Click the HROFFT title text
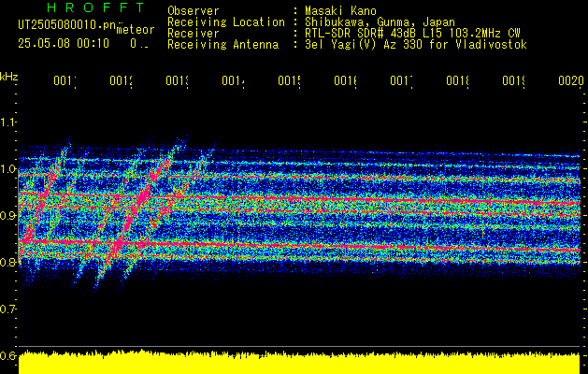Viewport: 588px width, 374px height. pos(95,7)
